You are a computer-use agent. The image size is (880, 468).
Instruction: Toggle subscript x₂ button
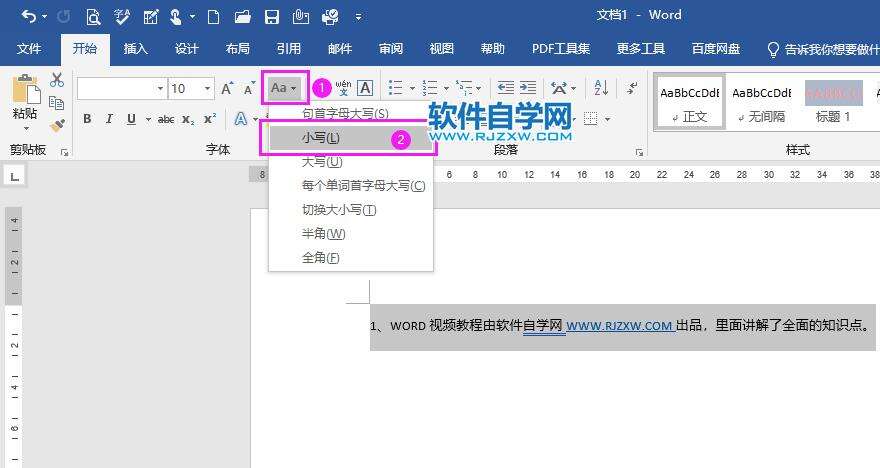point(189,120)
